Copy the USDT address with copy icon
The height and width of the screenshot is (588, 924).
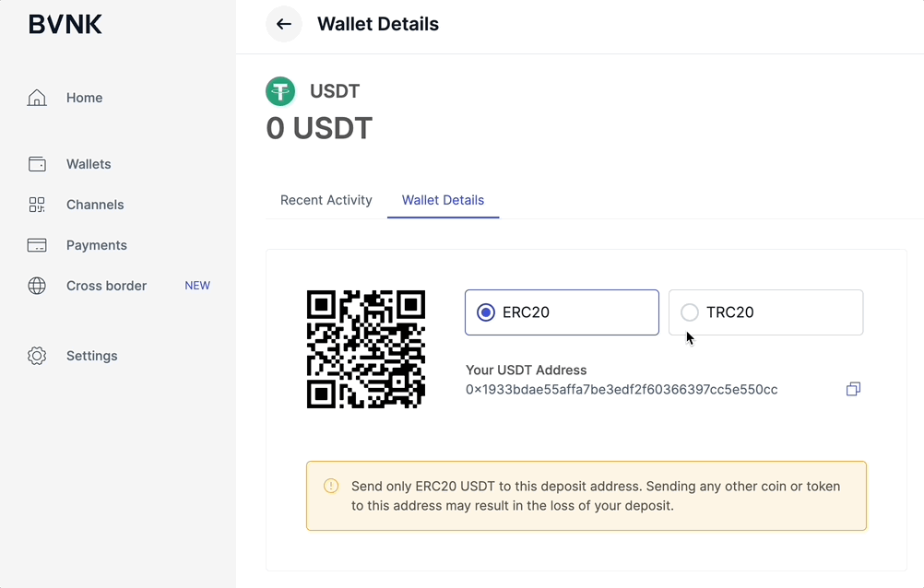click(853, 389)
